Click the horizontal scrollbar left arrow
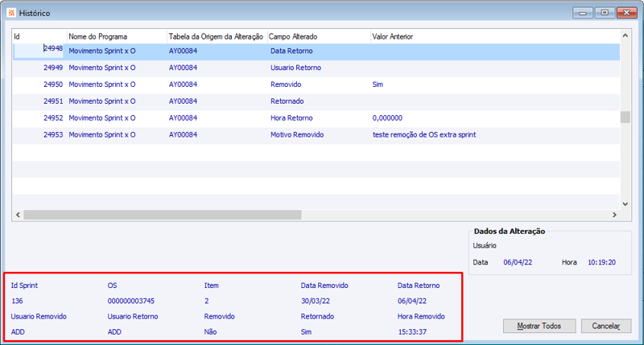The height and width of the screenshot is (345, 644). pyautogui.click(x=18, y=215)
